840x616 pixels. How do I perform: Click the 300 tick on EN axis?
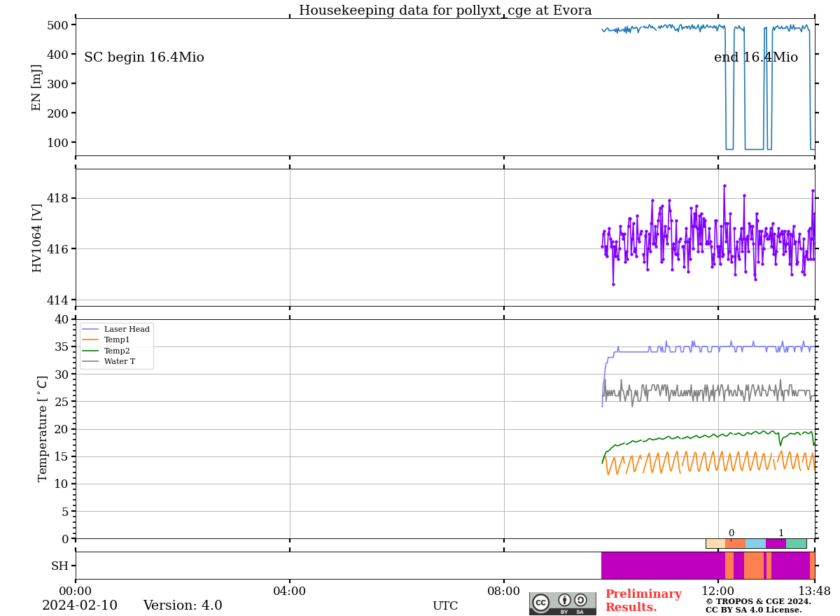(57, 84)
